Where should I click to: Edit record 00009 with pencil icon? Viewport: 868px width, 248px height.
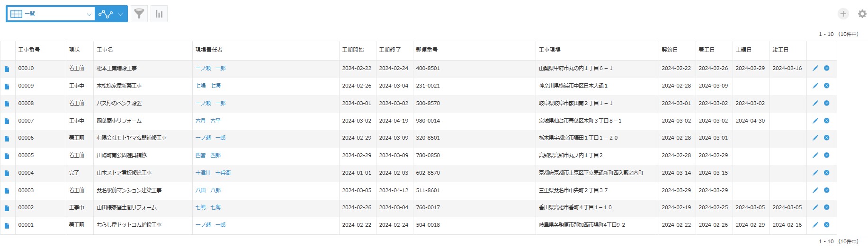tap(815, 86)
